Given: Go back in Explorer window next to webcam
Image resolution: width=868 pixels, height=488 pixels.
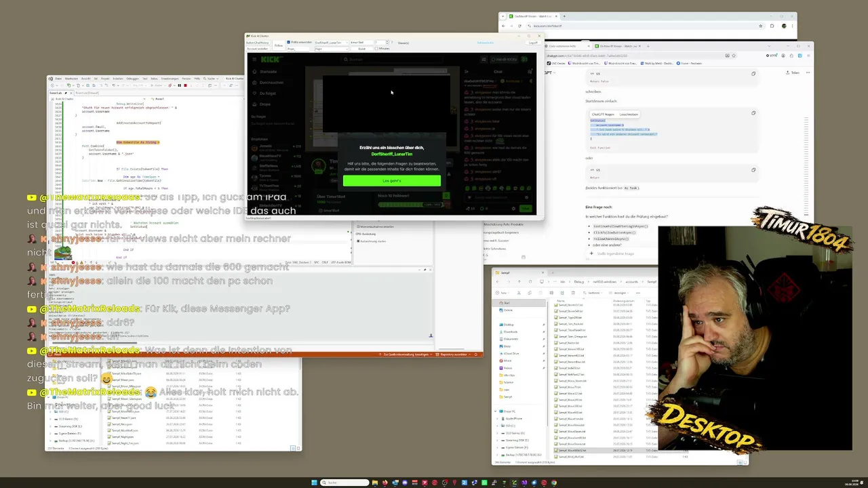Looking at the screenshot, I should tap(498, 281).
